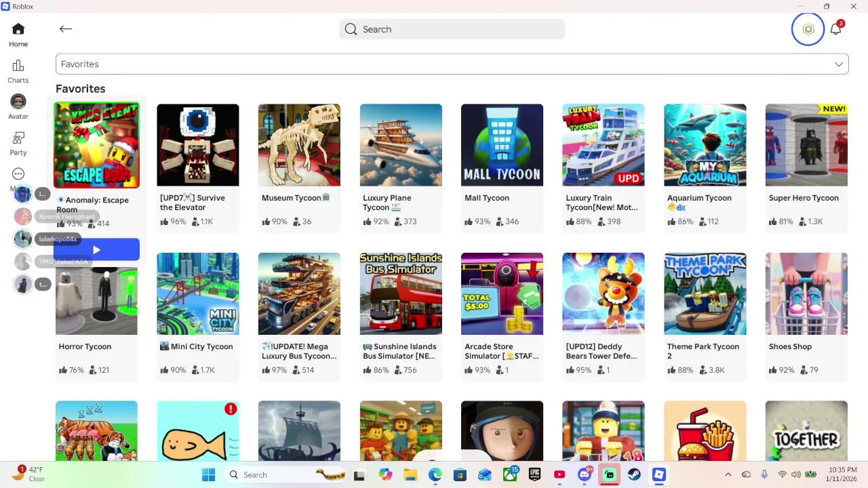The width and height of the screenshot is (868, 488).
Task: Open Discord from taskbar
Action: point(585,474)
